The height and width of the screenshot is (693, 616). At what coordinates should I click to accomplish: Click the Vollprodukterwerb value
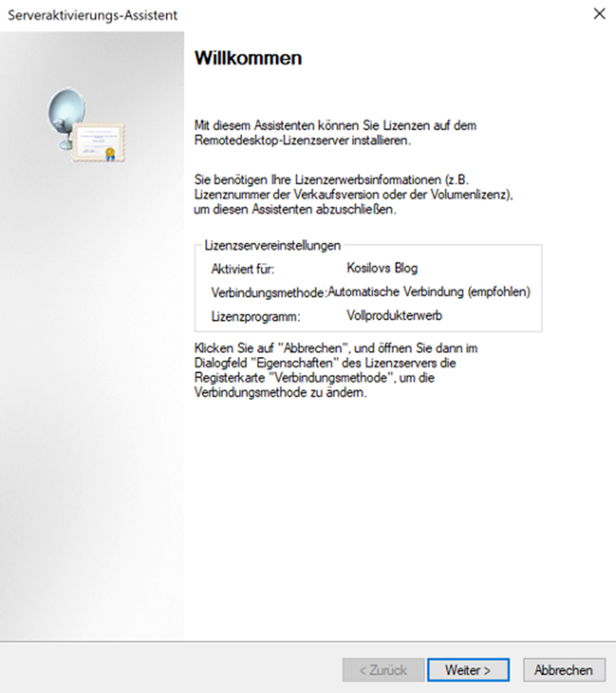coord(394,316)
